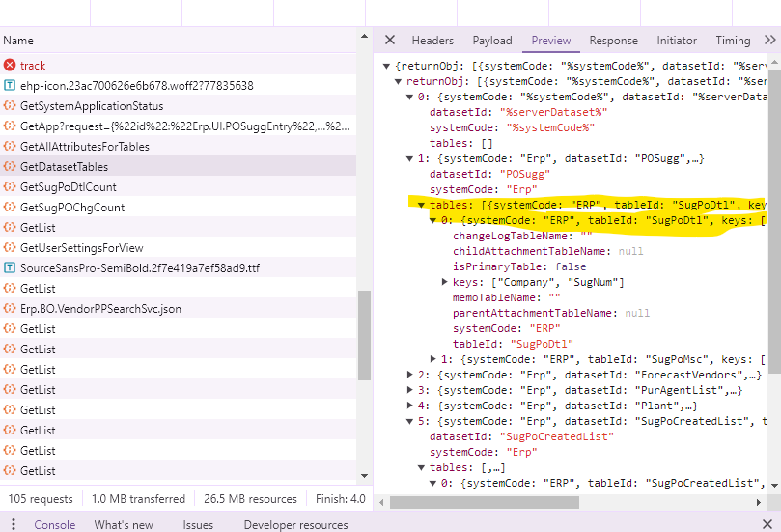The height and width of the screenshot is (532, 781).
Task: Collapse the highlighted tables array
Action: click(421, 205)
